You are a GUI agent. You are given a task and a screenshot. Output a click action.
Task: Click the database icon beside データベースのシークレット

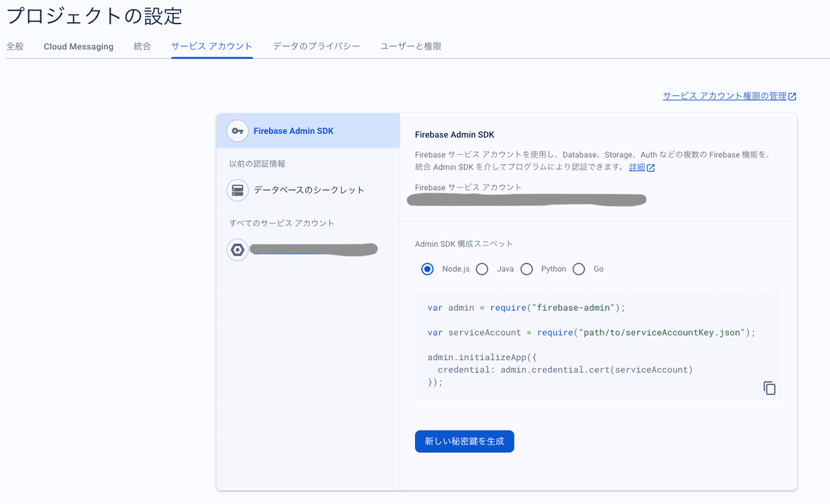pyautogui.click(x=237, y=190)
